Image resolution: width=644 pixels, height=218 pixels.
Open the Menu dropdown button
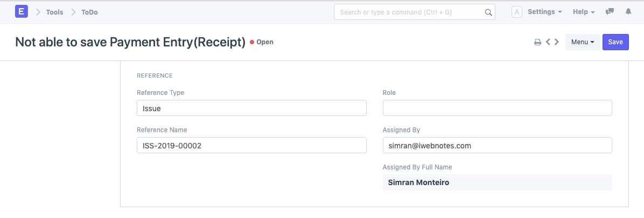(x=582, y=42)
